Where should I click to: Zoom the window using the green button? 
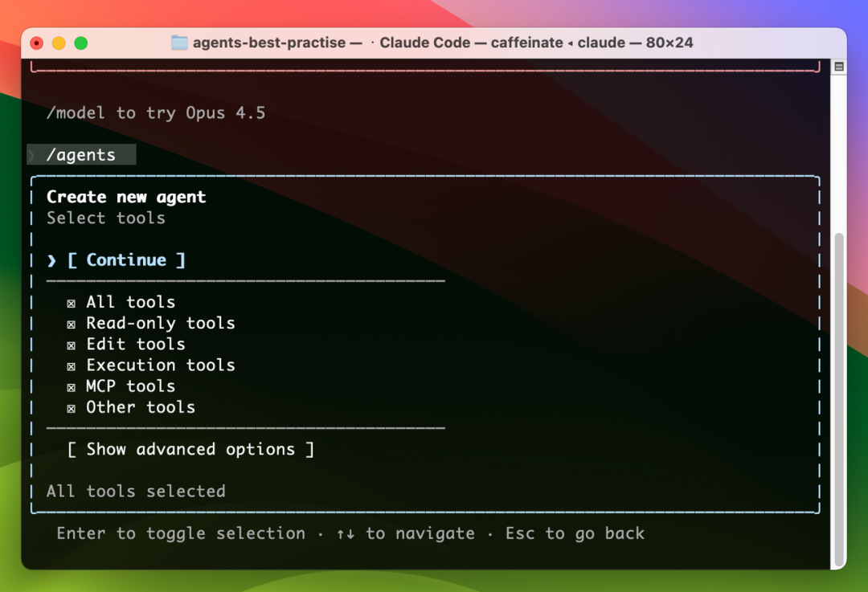tap(80, 43)
